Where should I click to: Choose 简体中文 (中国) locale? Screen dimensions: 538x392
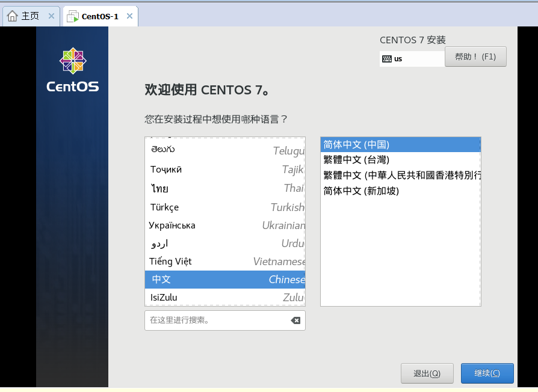[x=400, y=145]
